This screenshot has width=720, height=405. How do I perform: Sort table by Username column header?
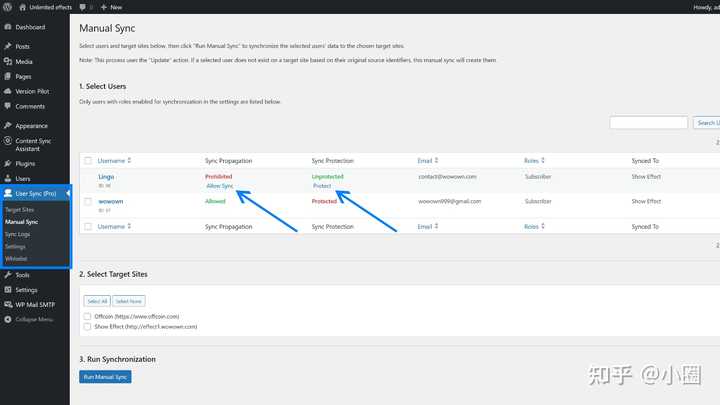[114, 160]
